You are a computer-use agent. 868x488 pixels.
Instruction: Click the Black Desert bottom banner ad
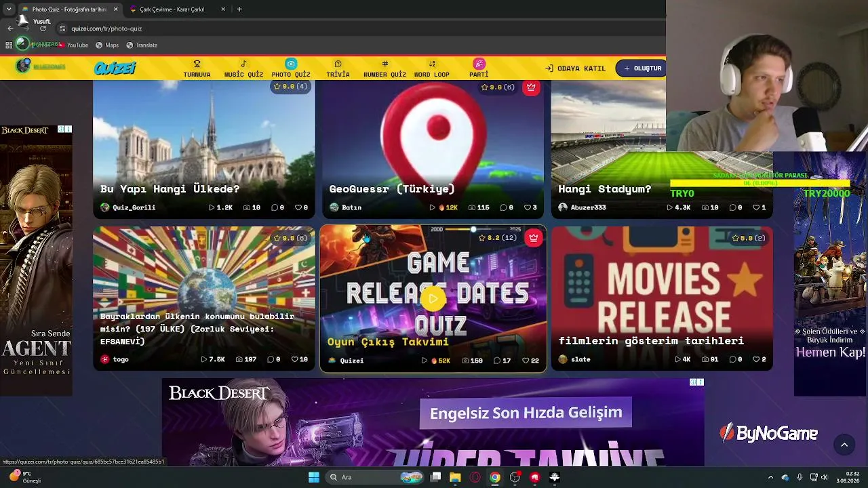pos(433,422)
